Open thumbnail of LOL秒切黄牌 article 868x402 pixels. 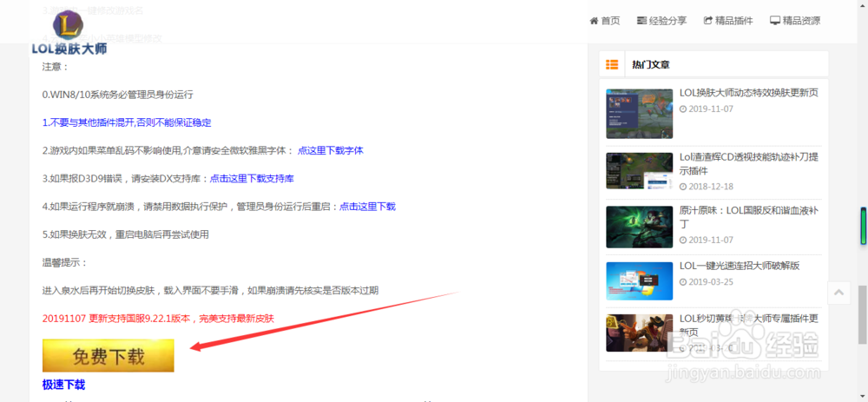640,333
